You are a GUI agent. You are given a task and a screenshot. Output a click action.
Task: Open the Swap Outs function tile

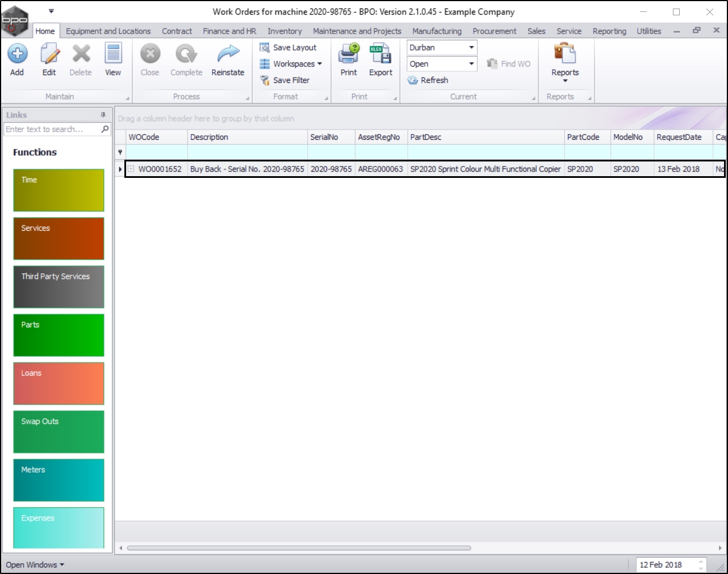[x=59, y=432]
